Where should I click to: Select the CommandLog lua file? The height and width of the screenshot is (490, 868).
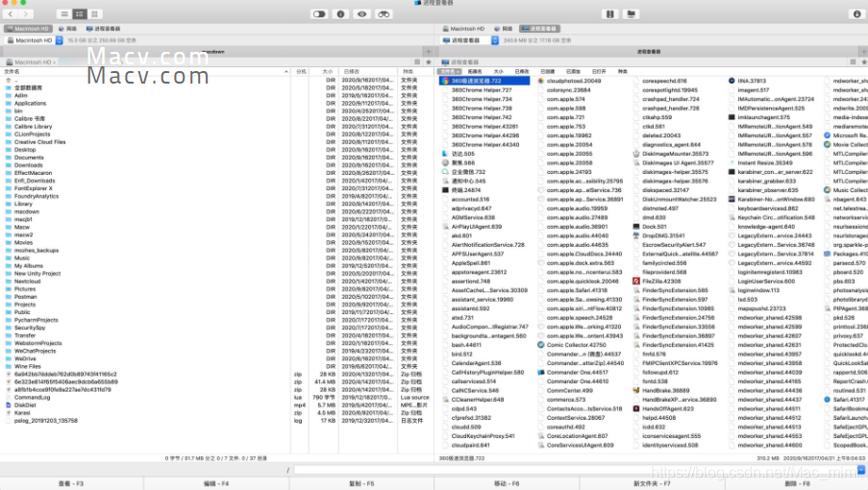pos(32,398)
